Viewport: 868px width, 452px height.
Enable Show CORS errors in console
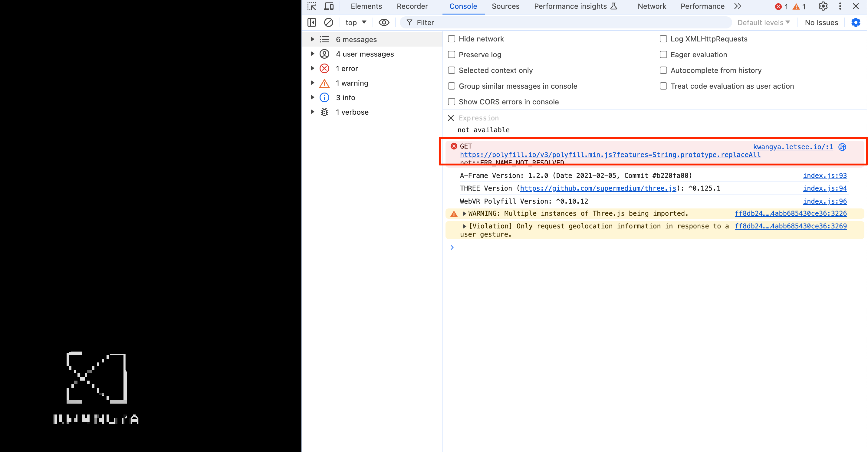coord(452,102)
